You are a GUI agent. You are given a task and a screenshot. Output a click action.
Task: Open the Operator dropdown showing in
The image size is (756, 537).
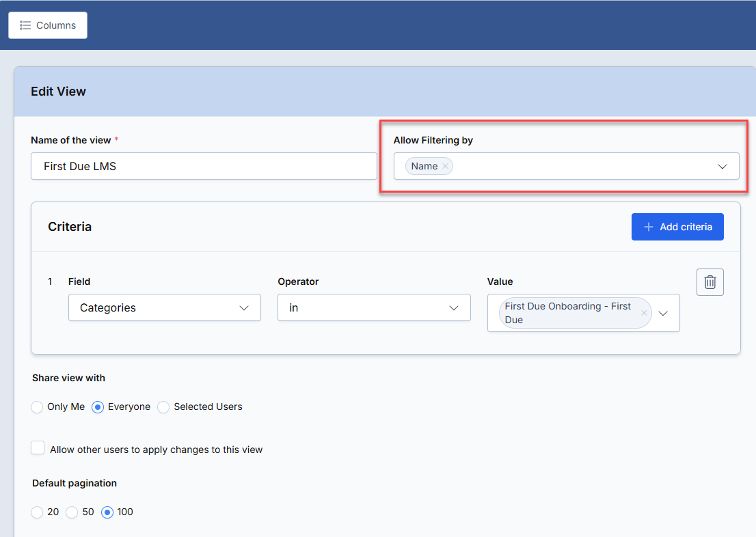pyautogui.click(x=374, y=307)
